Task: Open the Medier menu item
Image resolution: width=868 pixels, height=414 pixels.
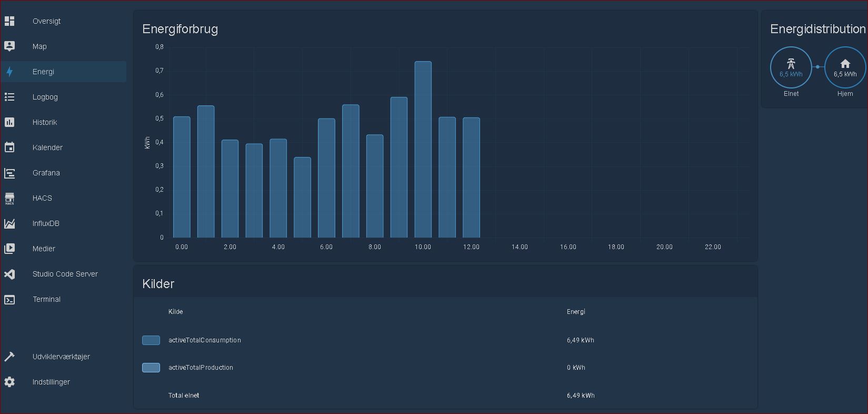Action: coord(44,249)
